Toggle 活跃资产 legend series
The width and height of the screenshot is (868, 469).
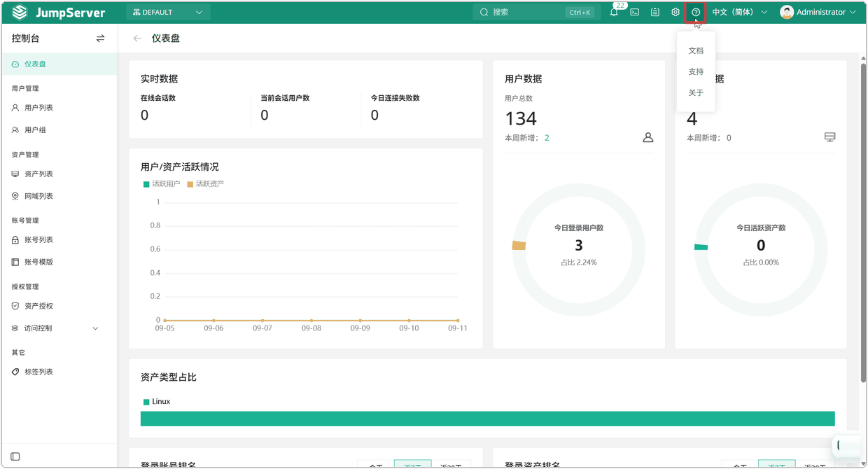tap(206, 184)
